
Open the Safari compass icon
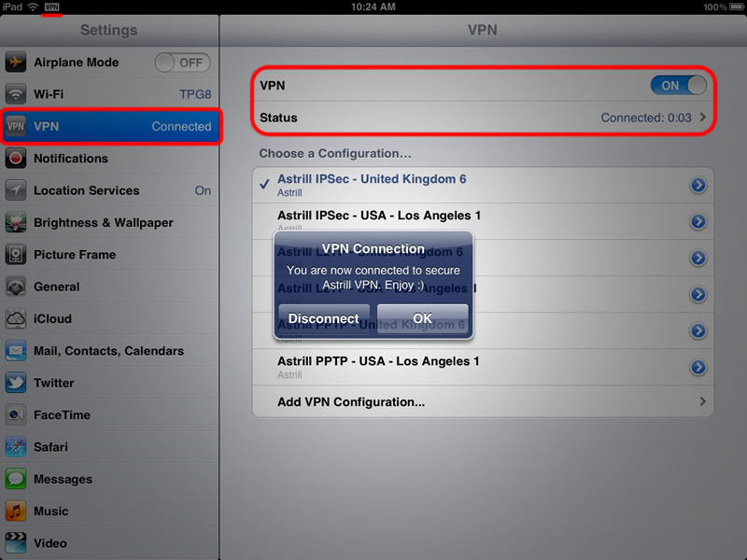point(16,447)
